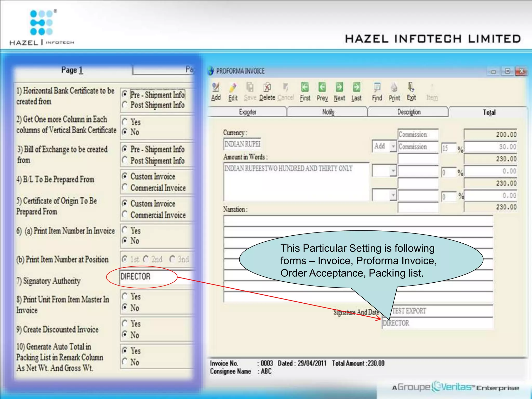Choose 2nd position for item number

pos(146,259)
